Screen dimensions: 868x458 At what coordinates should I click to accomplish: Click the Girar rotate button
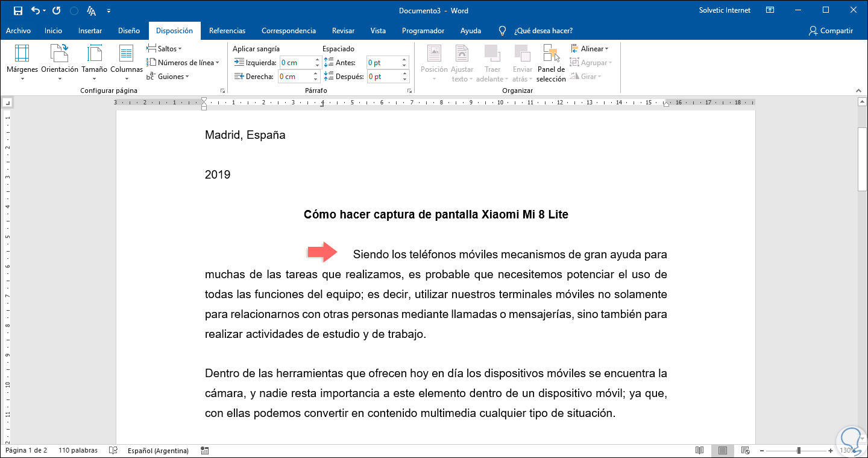pyautogui.click(x=585, y=77)
